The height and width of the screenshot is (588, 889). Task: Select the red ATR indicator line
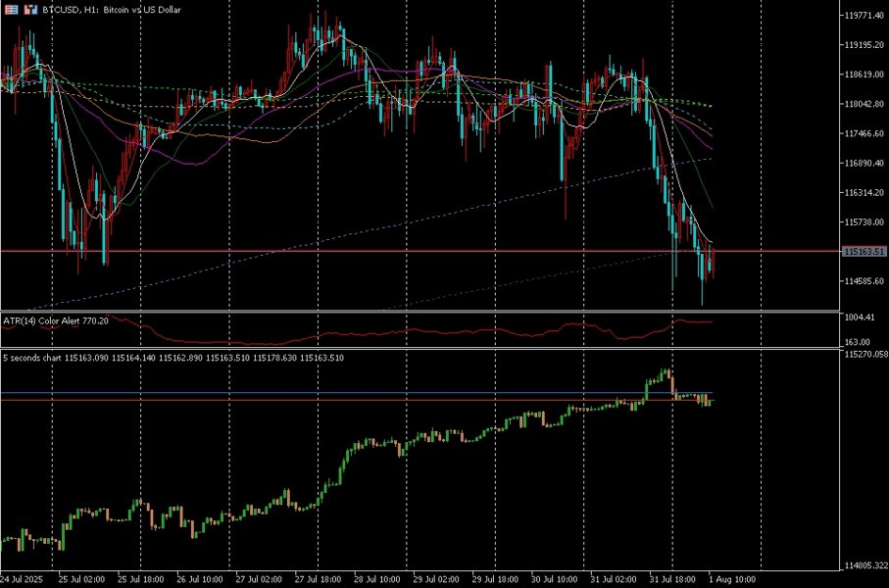(356, 333)
